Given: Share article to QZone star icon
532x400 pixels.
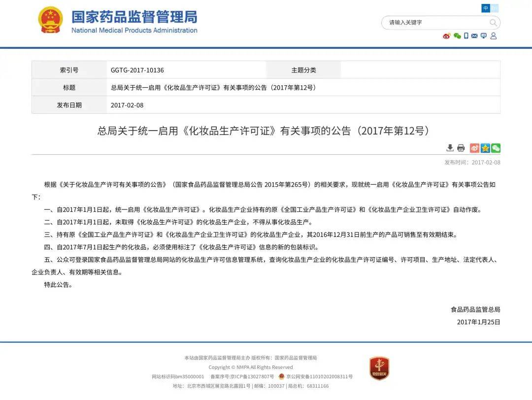Looking at the screenshot, I should [485, 148].
